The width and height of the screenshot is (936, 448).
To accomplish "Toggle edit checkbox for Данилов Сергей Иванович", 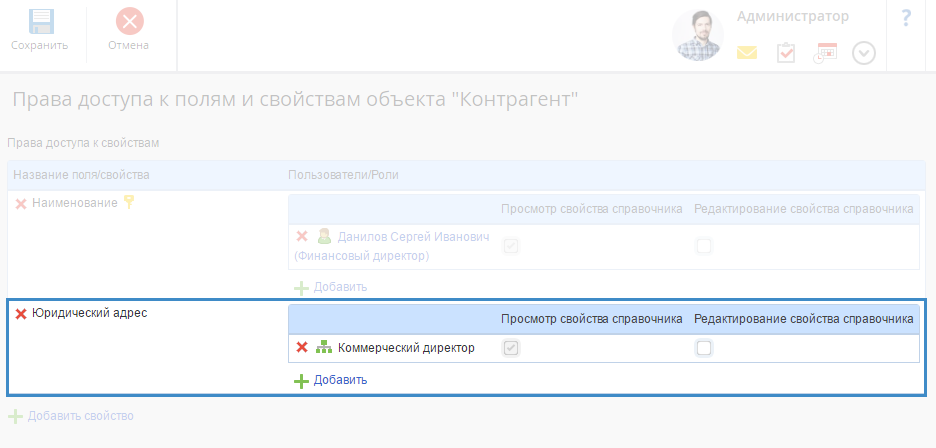I will coord(704,246).
